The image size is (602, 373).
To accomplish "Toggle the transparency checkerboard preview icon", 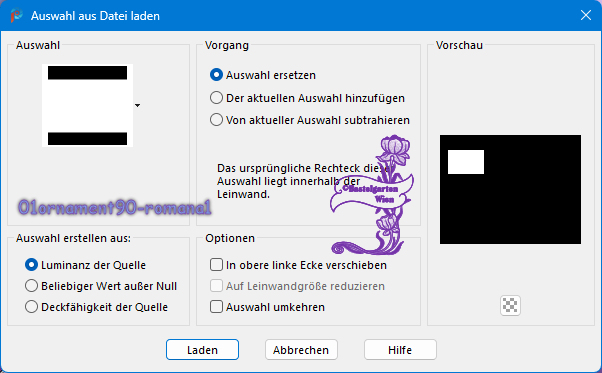I will click(510, 305).
